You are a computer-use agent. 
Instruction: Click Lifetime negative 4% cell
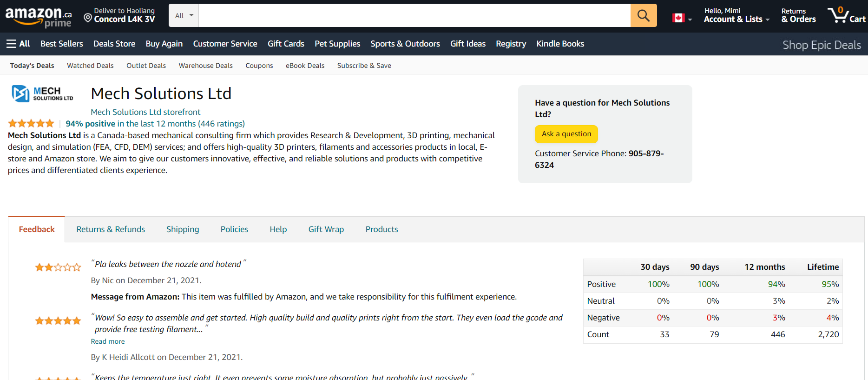(833, 318)
